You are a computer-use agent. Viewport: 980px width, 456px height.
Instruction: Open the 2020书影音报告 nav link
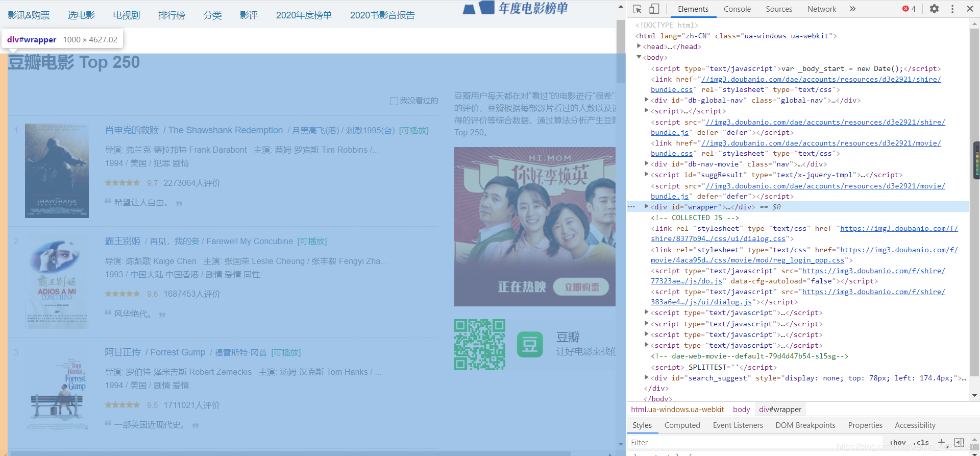[x=382, y=15]
